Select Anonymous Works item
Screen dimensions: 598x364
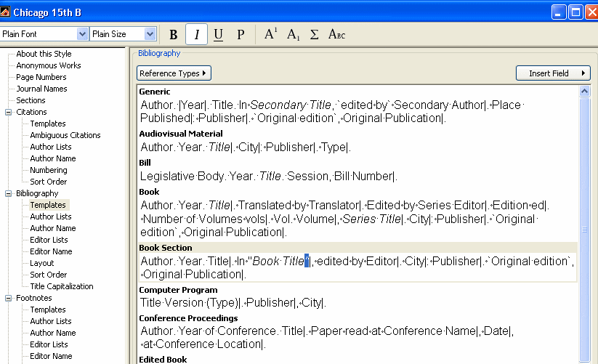[49, 65]
